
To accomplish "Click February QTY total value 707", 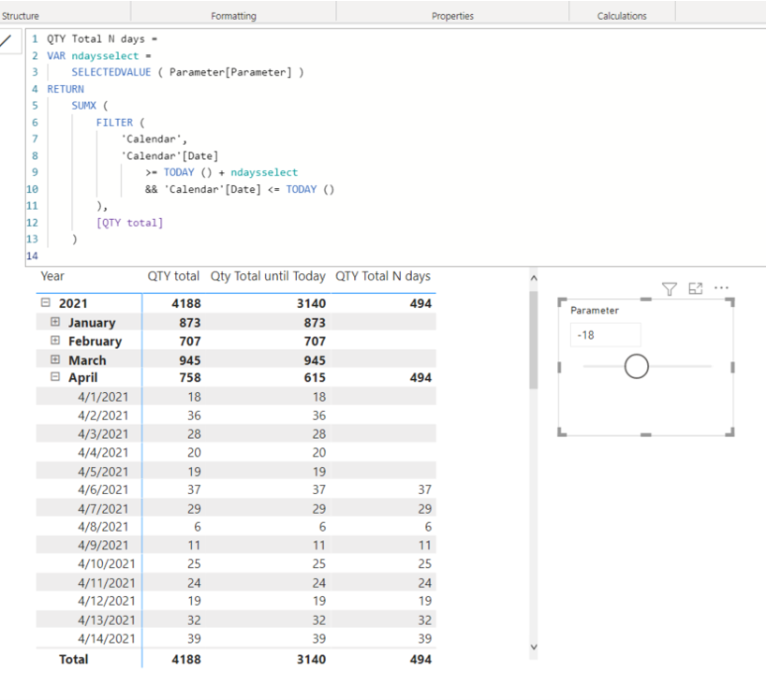I will point(189,342).
